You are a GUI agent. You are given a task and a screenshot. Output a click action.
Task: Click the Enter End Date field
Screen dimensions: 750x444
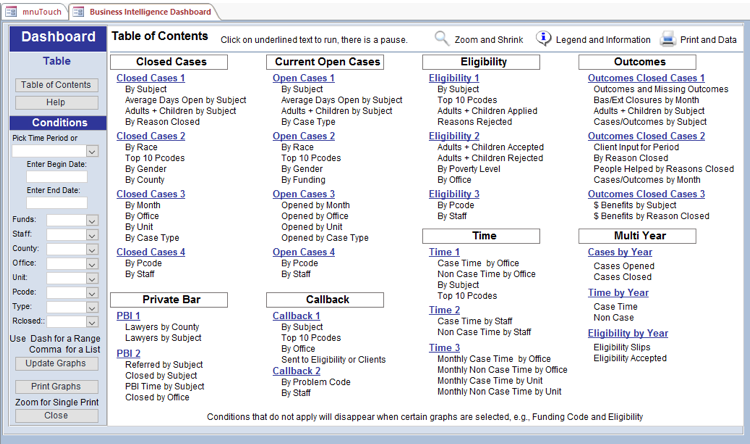[x=56, y=203]
